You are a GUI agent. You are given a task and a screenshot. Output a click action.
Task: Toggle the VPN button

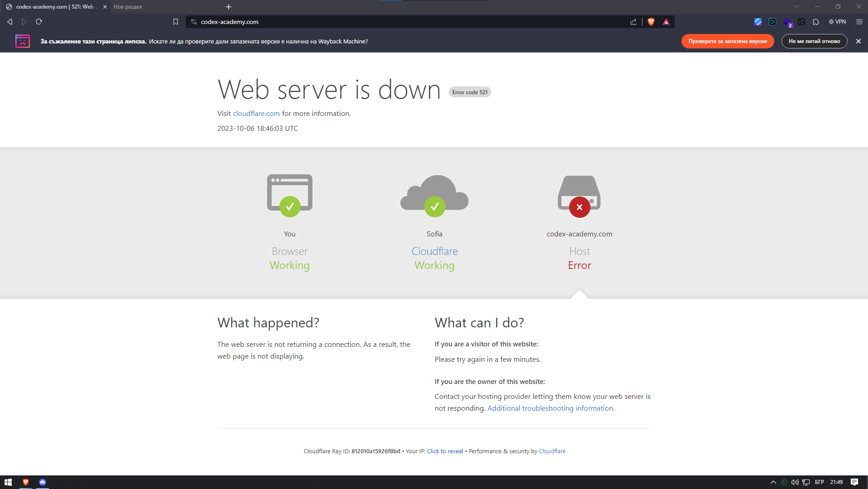(x=838, y=22)
